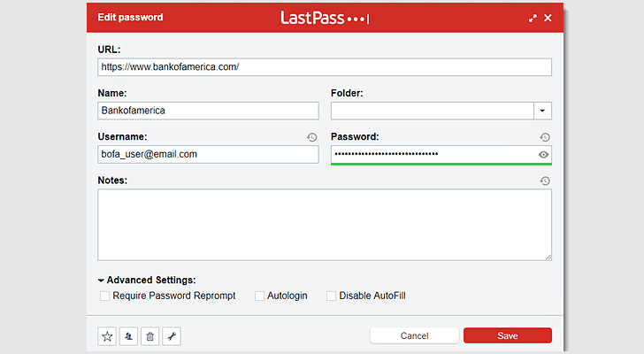This screenshot has width=644, height=354.
Task: Enable Require Password Reprompt checkbox
Action: click(104, 296)
